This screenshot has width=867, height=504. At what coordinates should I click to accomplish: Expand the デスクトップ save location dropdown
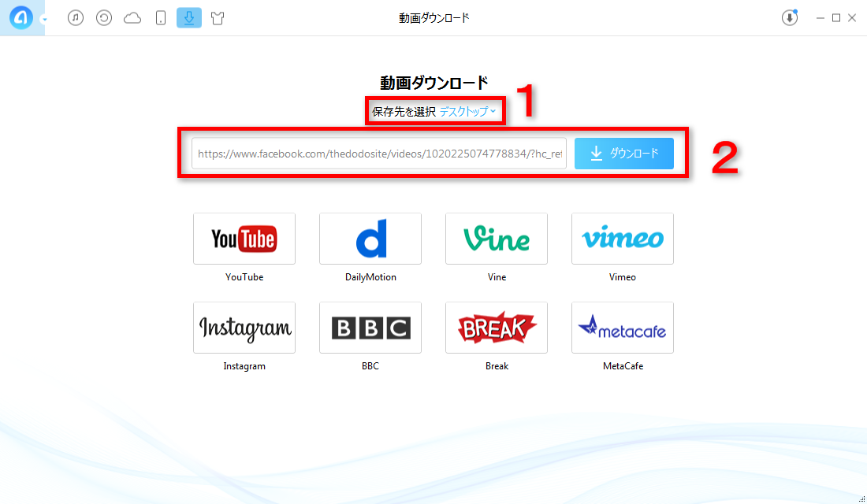tap(467, 112)
